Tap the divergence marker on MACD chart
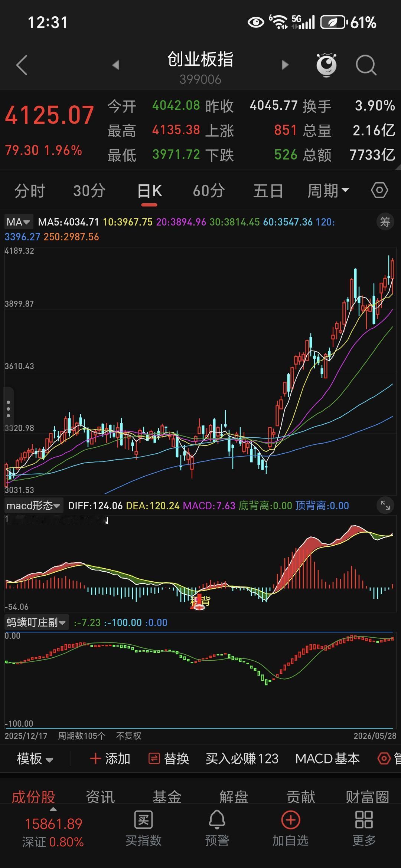Viewport: 401px width, 868px height. point(200,602)
